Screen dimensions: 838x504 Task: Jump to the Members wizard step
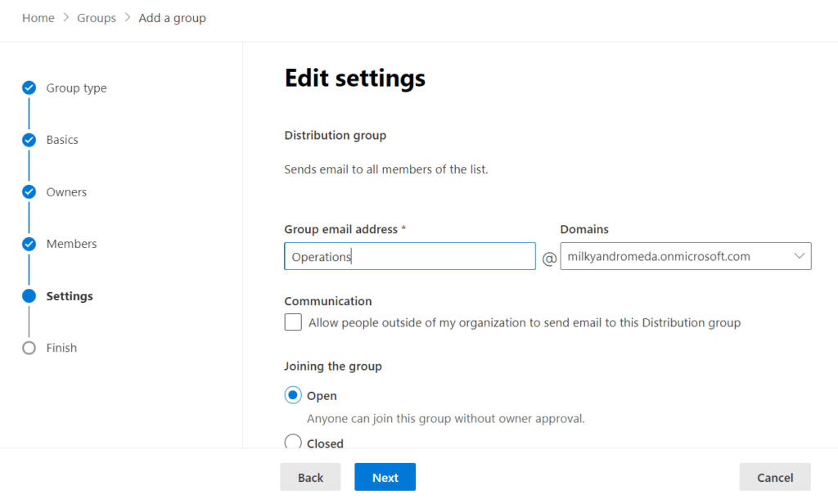click(71, 244)
